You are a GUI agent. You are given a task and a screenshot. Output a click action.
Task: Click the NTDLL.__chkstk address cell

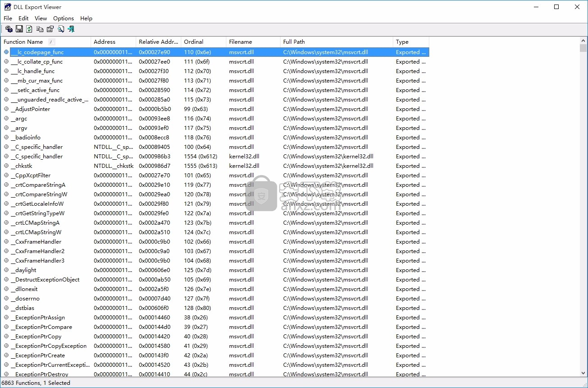point(114,166)
